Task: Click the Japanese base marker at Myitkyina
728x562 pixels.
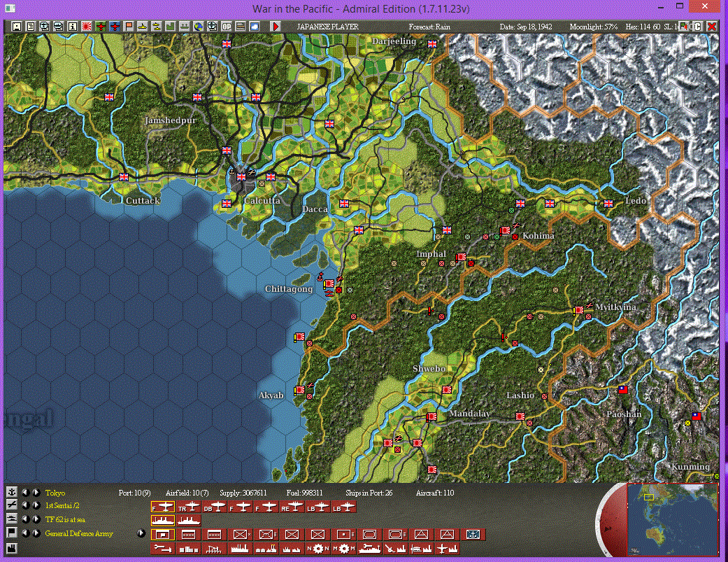Action: (x=580, y=310)
